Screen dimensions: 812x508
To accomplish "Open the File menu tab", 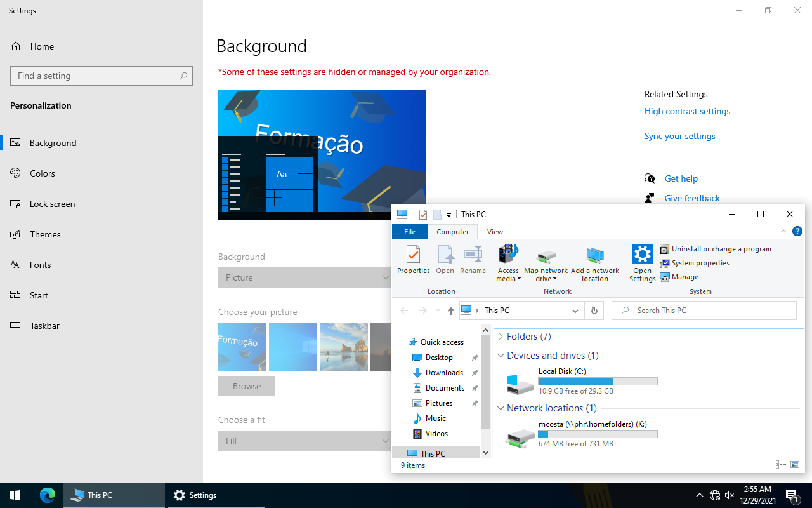I will [410, 232].
